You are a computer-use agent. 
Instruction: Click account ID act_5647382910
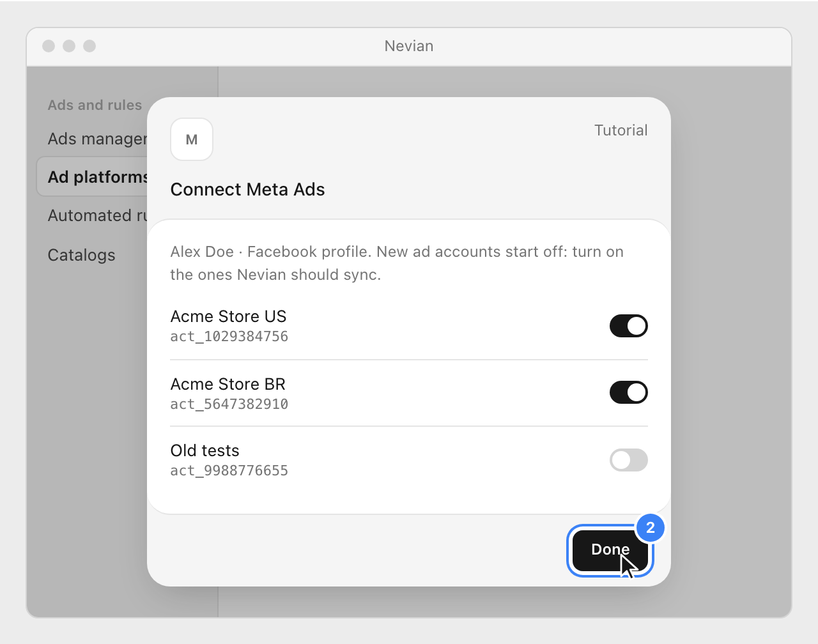[x=229, y=404]
